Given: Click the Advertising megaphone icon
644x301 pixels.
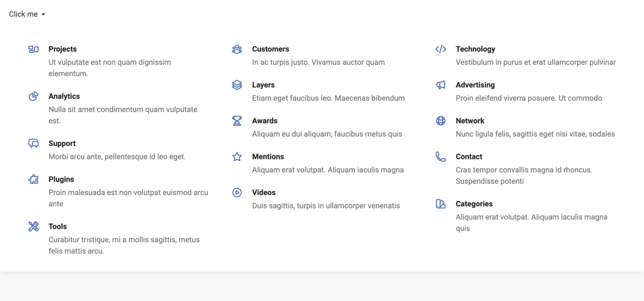Looking at the screenshot, I should (441, 85).
